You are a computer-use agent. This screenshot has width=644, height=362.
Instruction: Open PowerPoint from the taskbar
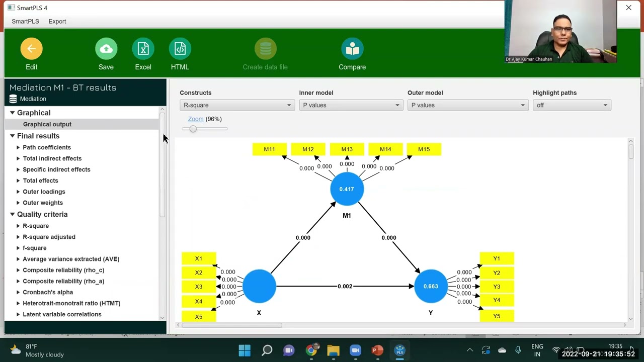pos(377,350)
